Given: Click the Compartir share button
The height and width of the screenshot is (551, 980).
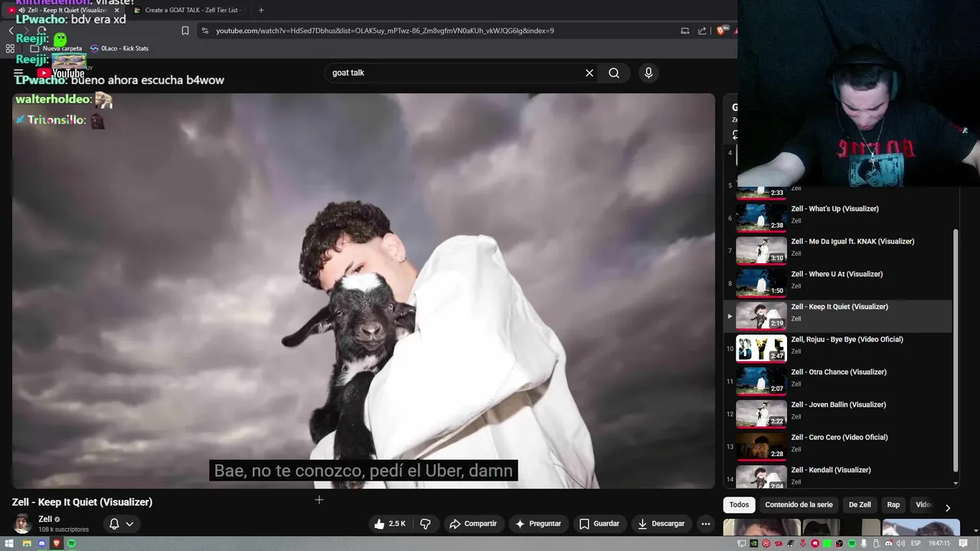Looking at the screenshot, I should tap(473, 523).
